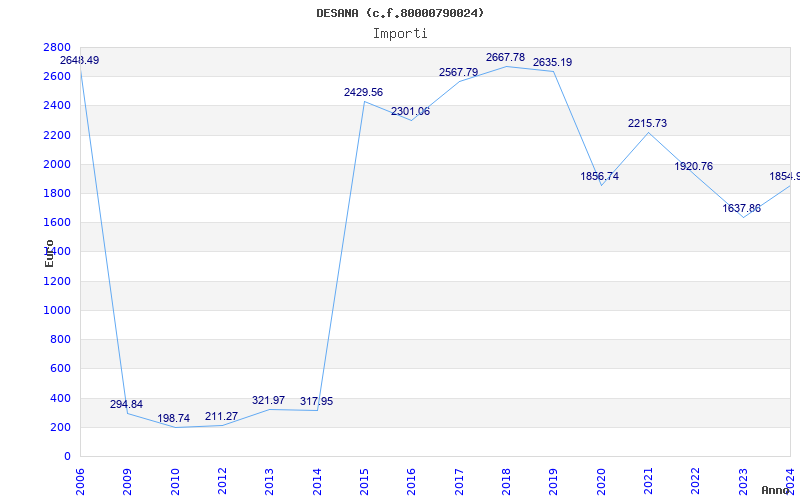Click the data label 2429.56
The height and width of the screenshot is (500, 800).
coord(363,92)
